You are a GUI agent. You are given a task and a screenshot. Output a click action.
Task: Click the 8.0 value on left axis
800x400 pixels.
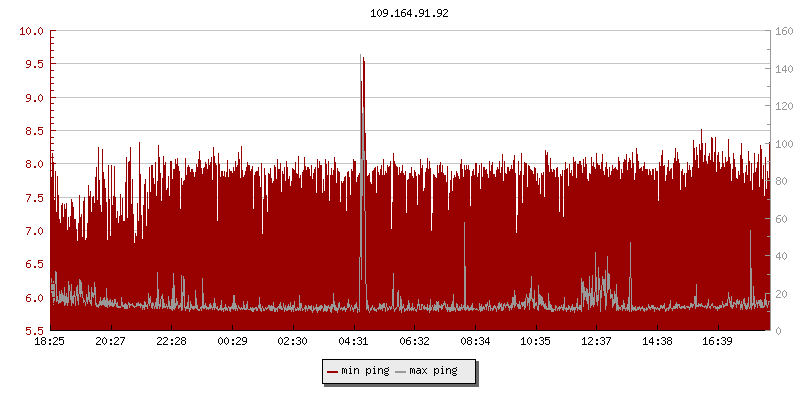pos(34,164)
